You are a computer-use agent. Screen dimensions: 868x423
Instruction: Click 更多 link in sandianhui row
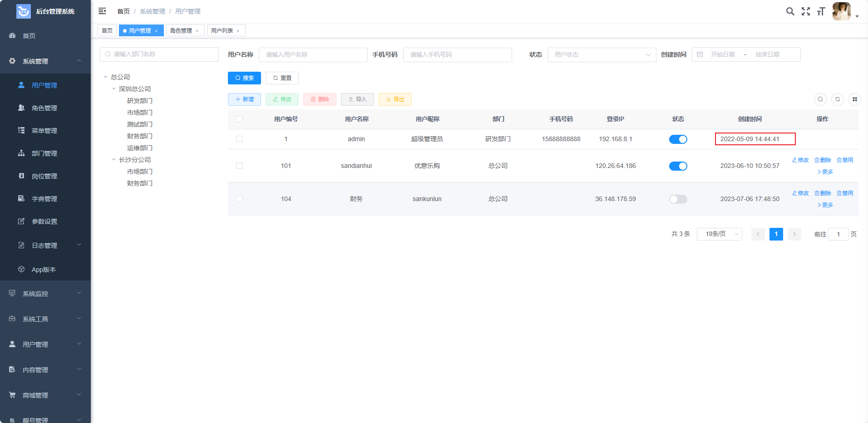coord(825,172)
